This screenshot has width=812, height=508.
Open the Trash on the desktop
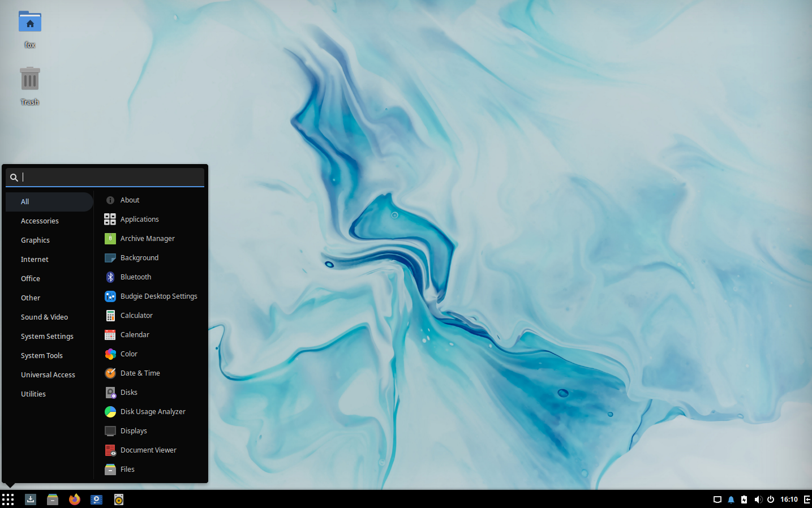pyautogui.click(x=29, y=78)
